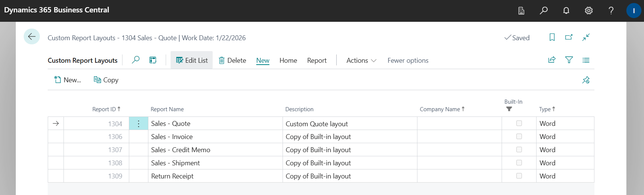Open the settings gear
The image size is (644, 195).
(x=589, y=11)
